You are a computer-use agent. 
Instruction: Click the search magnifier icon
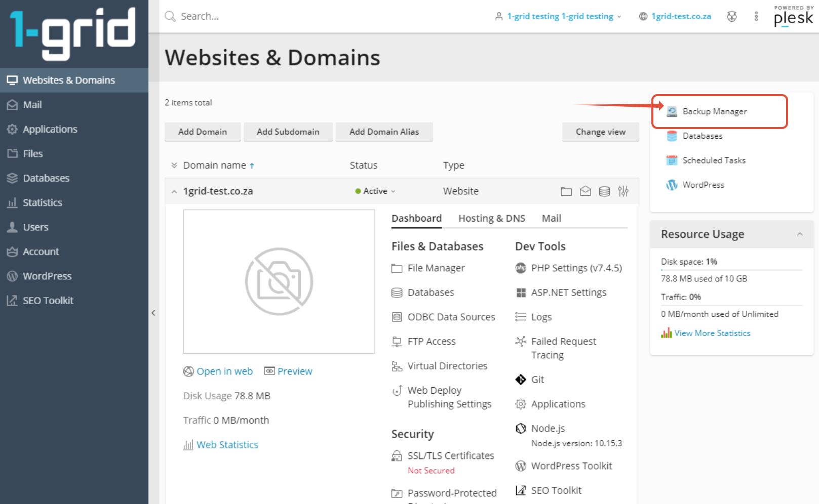click(x=170, y=16)
